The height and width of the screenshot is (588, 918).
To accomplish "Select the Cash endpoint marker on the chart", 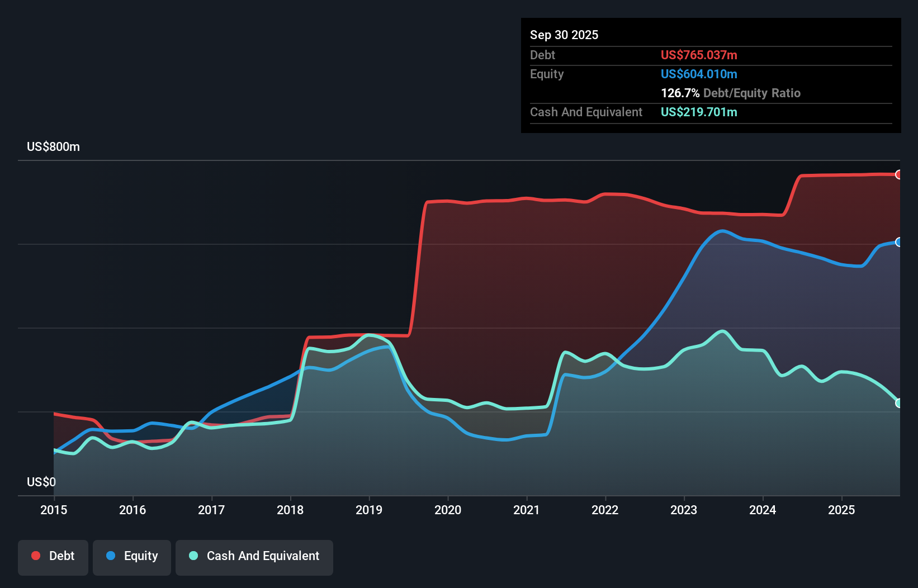I will pos(899,402).
